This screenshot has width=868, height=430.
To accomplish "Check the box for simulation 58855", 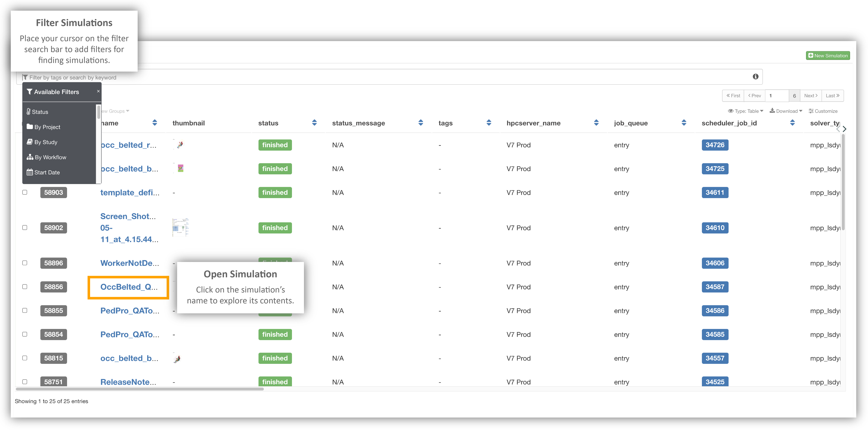I will pos(25,310).
